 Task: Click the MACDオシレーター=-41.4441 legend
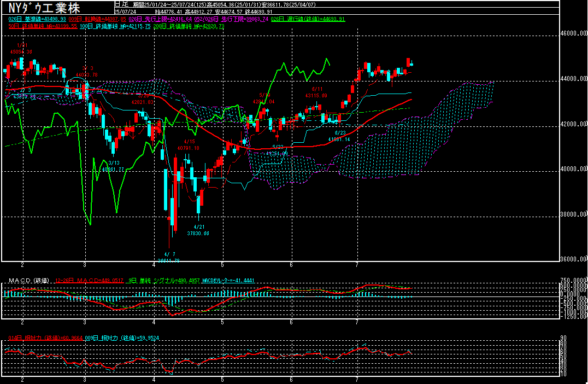click(228, 281)
